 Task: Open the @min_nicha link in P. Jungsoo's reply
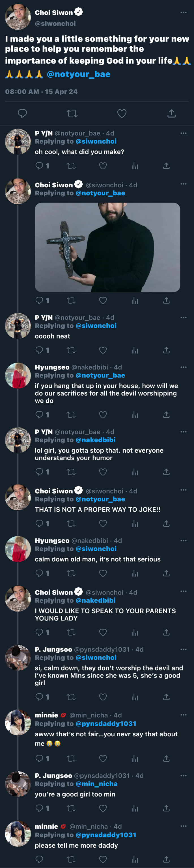click(x=96, y=784)
